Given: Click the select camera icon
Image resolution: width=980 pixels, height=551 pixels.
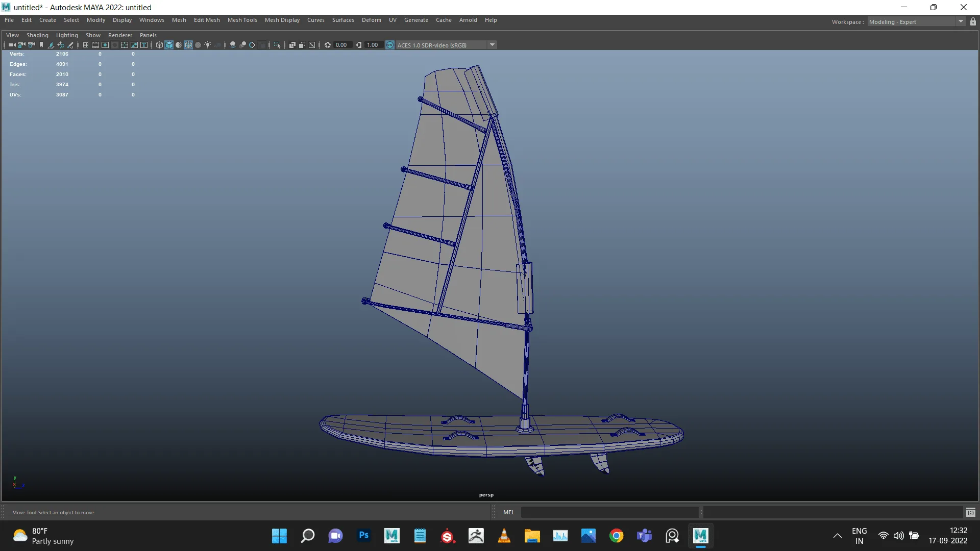Looking at the screenshot, I should point(12,45).
